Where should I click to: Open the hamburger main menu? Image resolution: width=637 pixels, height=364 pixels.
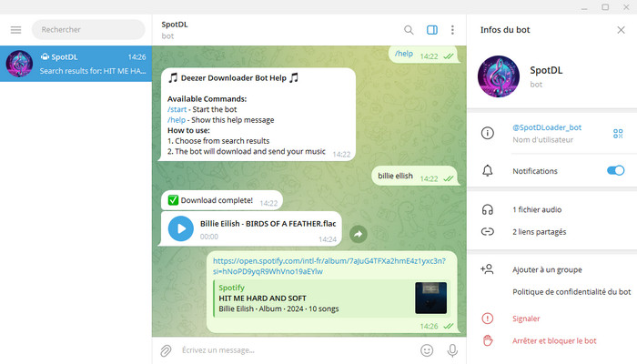(x=15, y=30)
